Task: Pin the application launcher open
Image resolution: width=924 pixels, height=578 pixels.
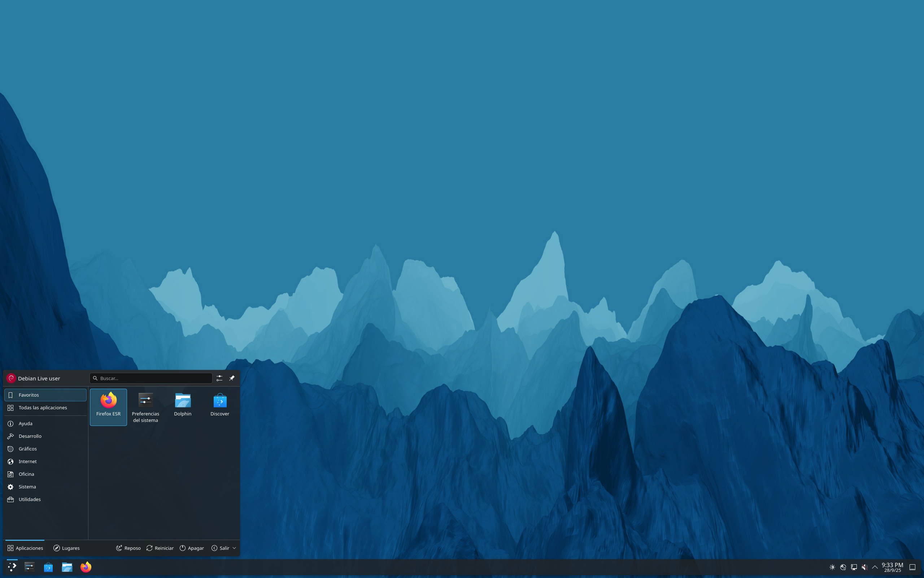Action: pos(232,378)
